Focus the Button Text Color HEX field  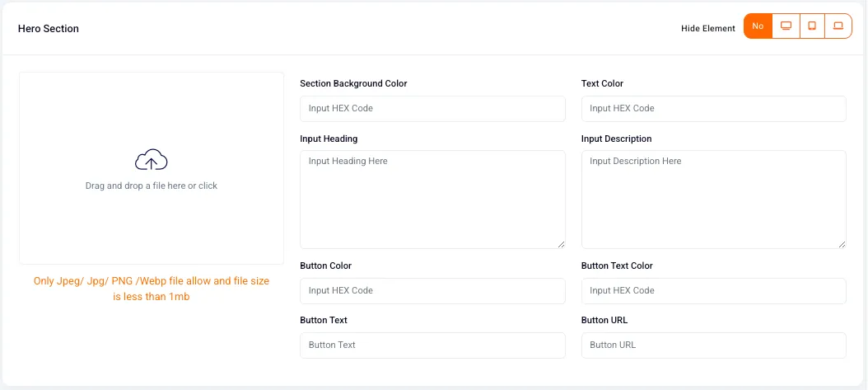coord(713,291)
